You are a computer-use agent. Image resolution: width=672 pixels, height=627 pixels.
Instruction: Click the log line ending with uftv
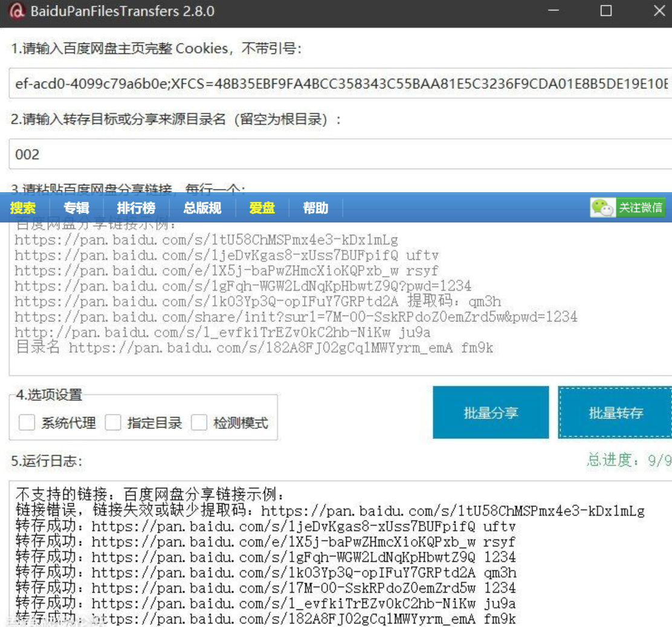(266, 526)
